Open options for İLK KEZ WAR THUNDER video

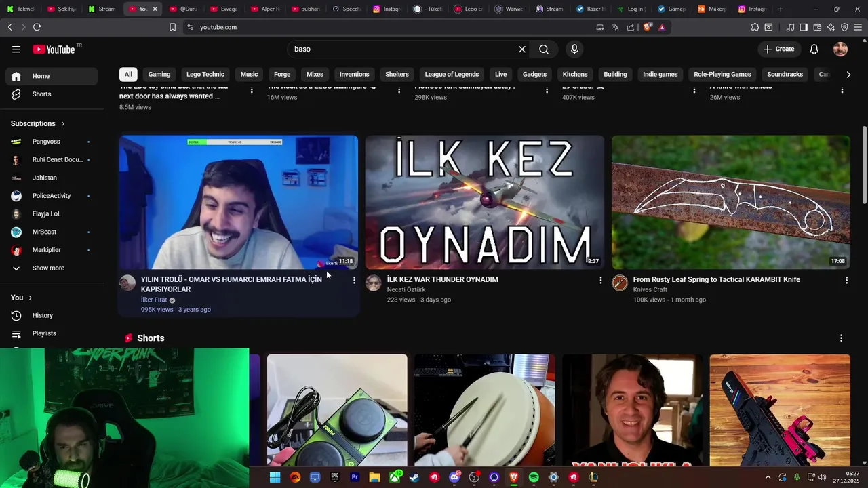[600, 280]
